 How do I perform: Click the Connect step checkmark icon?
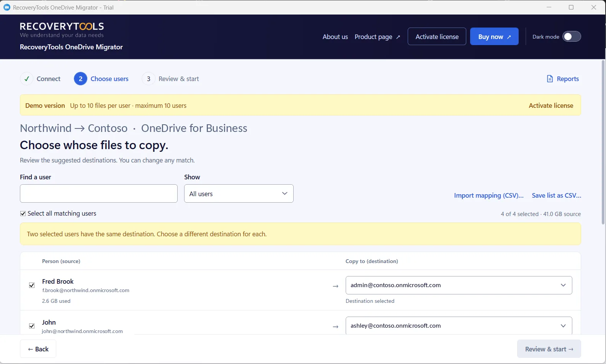pyautogui.click(x=26, y=79)
